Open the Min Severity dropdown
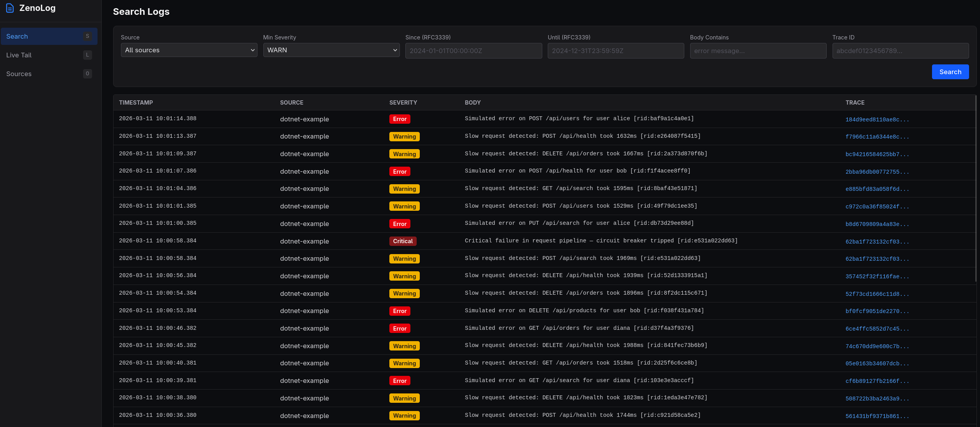This screenshot has height=427, width=980. pos(331,50)
